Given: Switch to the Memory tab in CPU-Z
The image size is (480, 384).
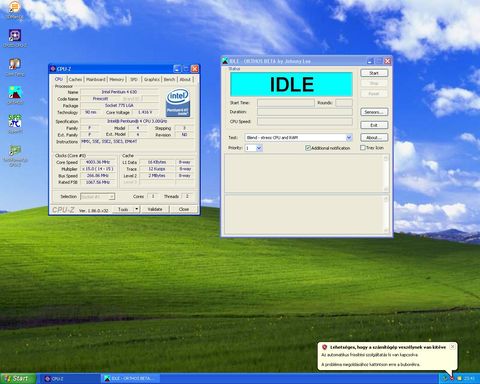Looking at the screenshot, I should [x=117, y=79].
